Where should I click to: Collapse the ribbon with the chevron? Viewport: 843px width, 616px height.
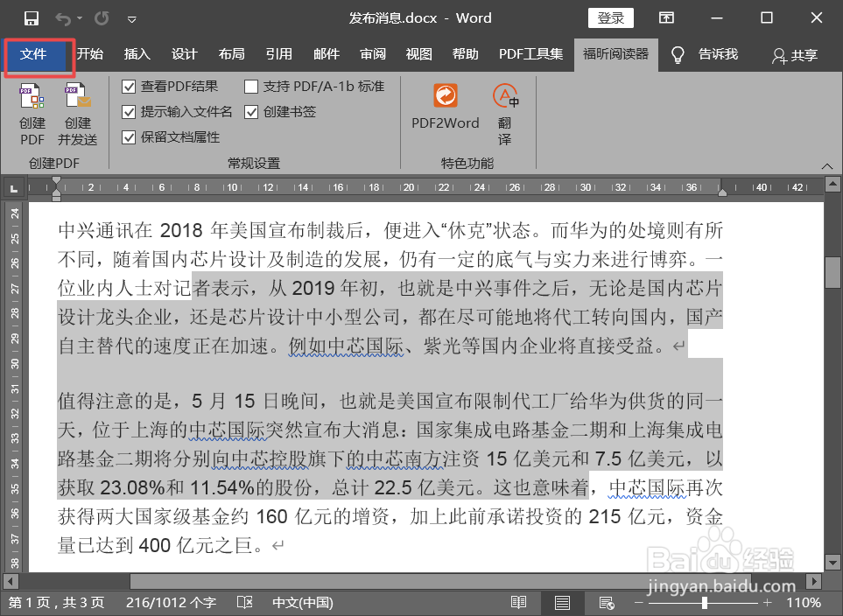(827, 165)
